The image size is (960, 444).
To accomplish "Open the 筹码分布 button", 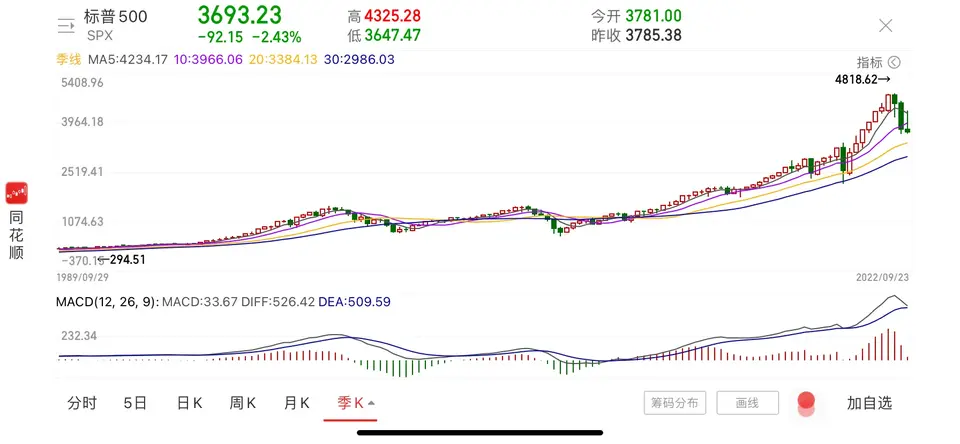I will click(675, 403).
